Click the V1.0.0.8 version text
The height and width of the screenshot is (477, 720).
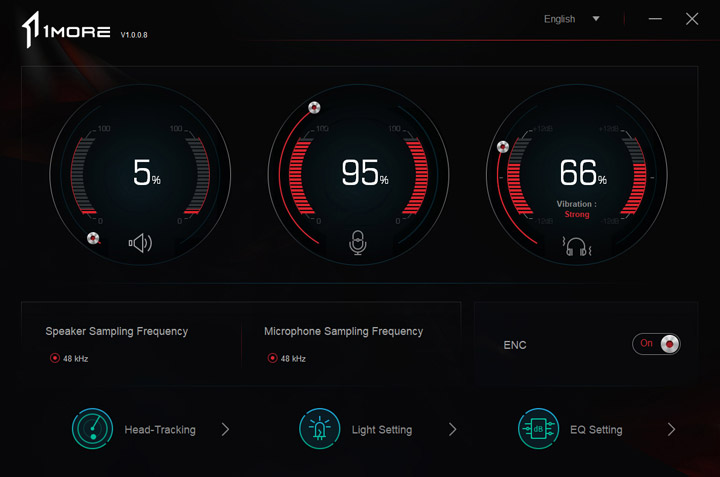(x=134, y=35)
